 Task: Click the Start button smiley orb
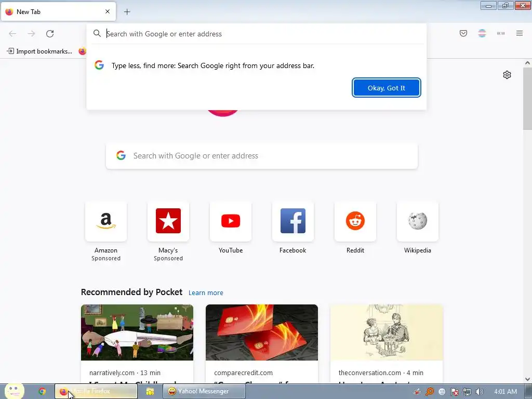14,391
